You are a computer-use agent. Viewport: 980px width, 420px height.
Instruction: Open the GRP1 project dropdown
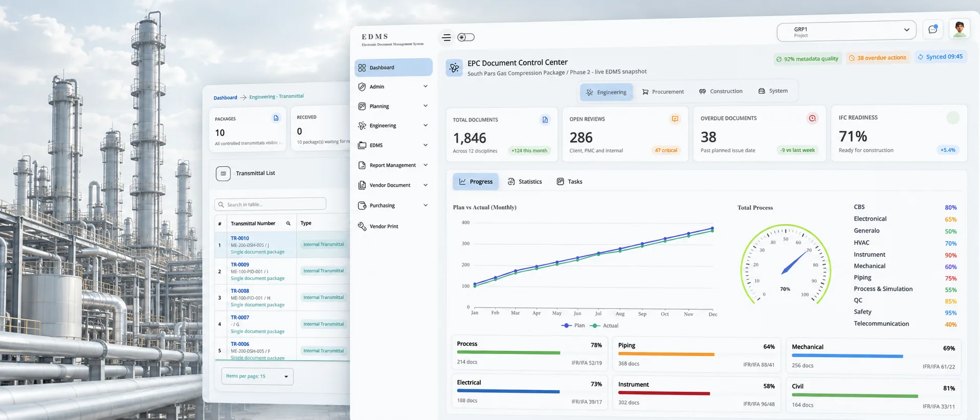[846, 32]
